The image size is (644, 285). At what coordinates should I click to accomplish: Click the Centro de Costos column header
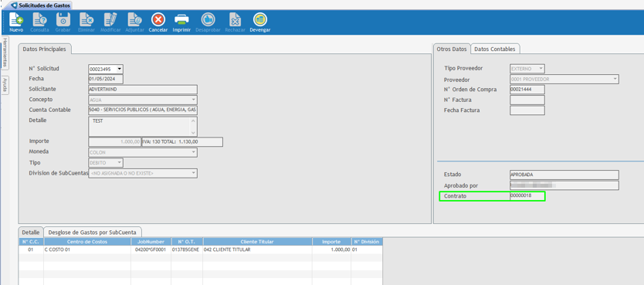[87, 242]
